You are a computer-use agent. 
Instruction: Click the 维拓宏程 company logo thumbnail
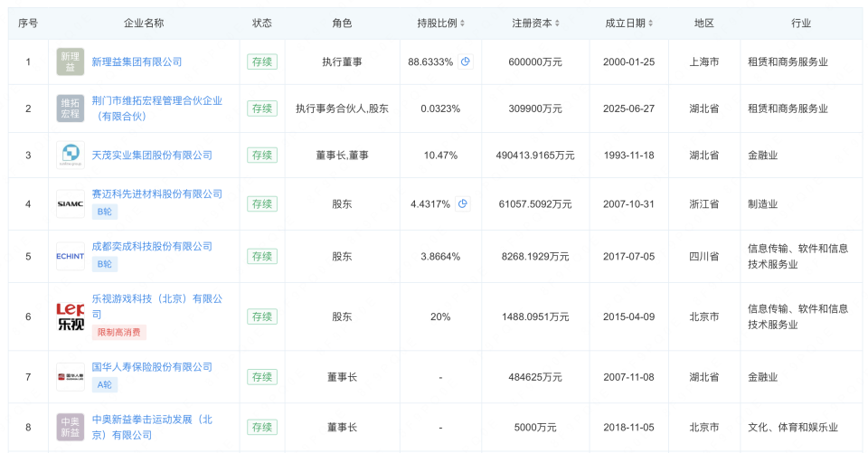click(x=71, y=109)
